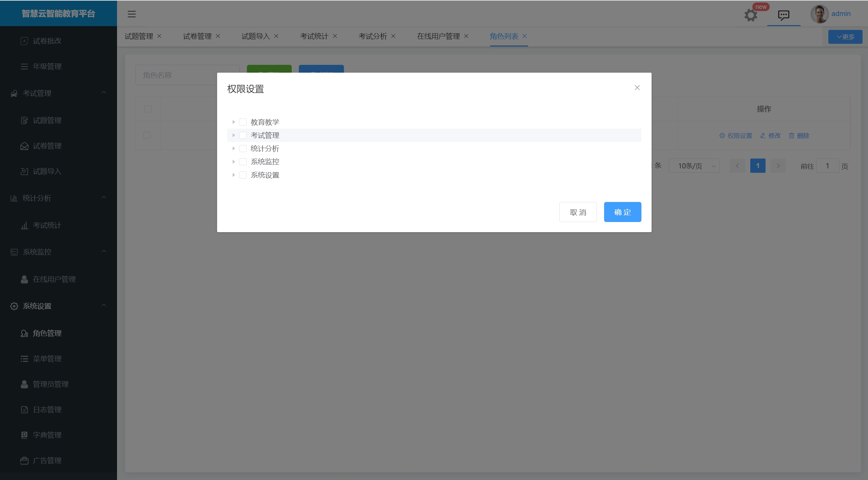Open the chat message icon in header

[784, 15]
